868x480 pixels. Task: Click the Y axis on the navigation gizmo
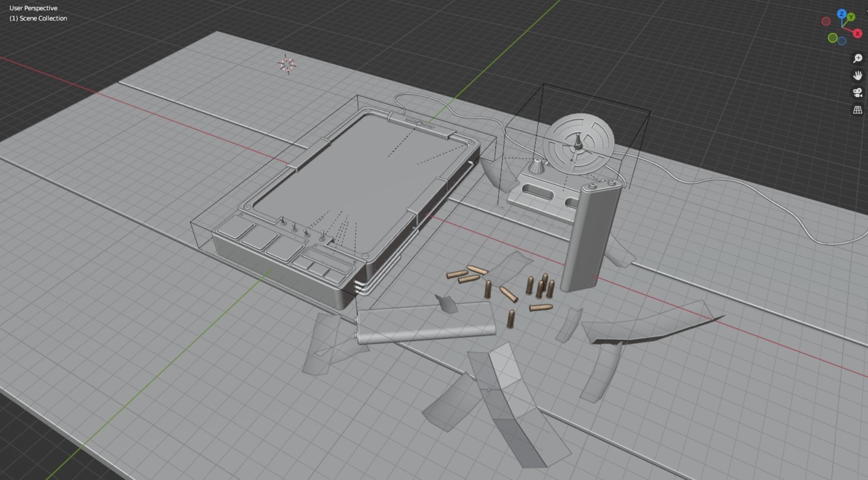click(851, 17)
